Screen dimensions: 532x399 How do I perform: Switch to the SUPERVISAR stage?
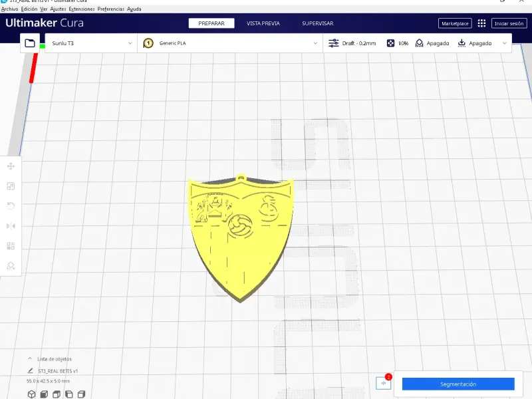click(x=318, y=23)
